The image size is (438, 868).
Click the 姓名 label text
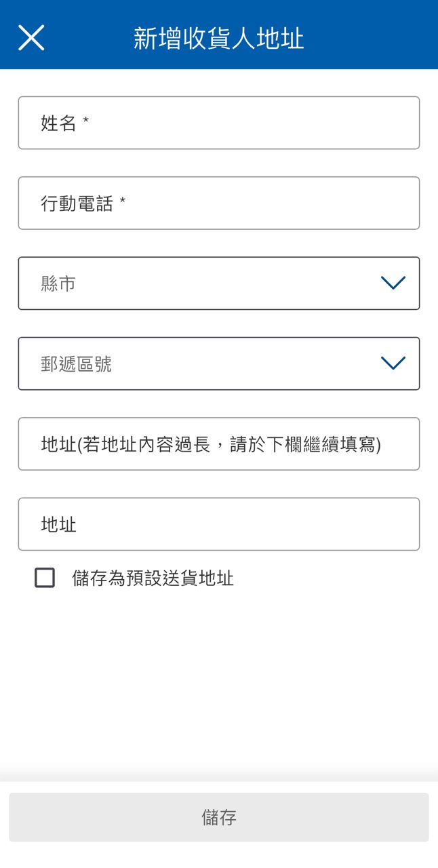pyautogui.click(x=58, y=123)
